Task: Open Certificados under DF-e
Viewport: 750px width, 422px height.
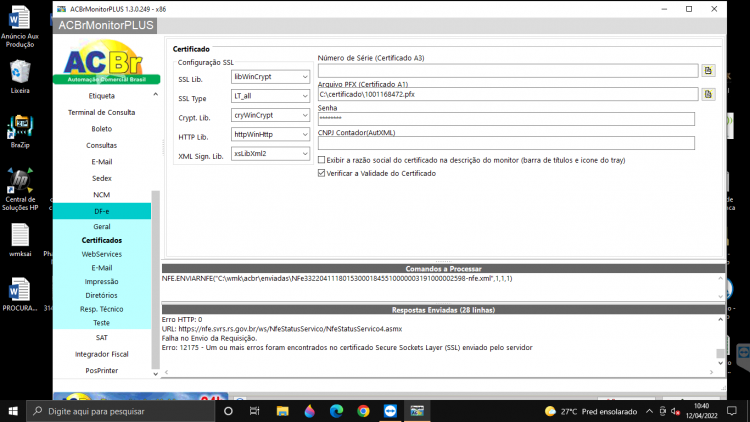Action: point(101,240)
